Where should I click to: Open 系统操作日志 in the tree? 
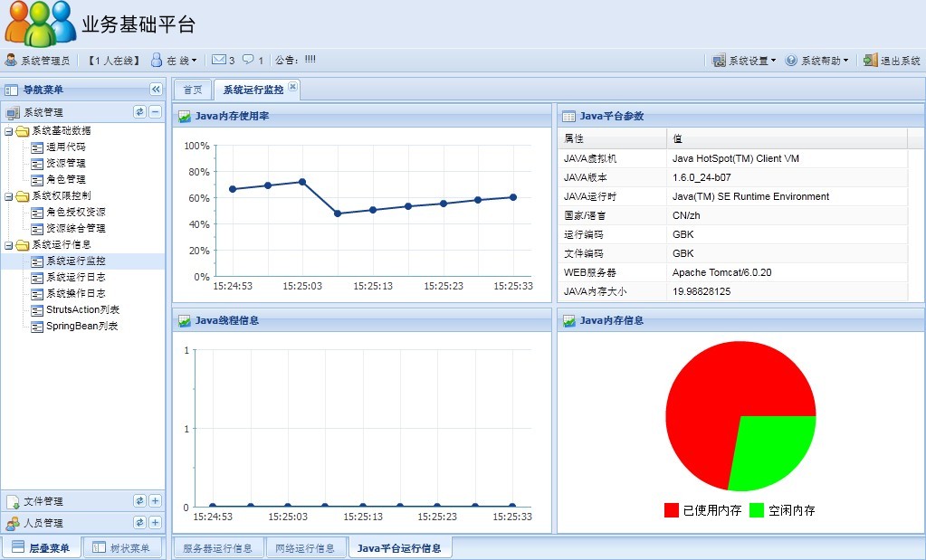point(76,293)
